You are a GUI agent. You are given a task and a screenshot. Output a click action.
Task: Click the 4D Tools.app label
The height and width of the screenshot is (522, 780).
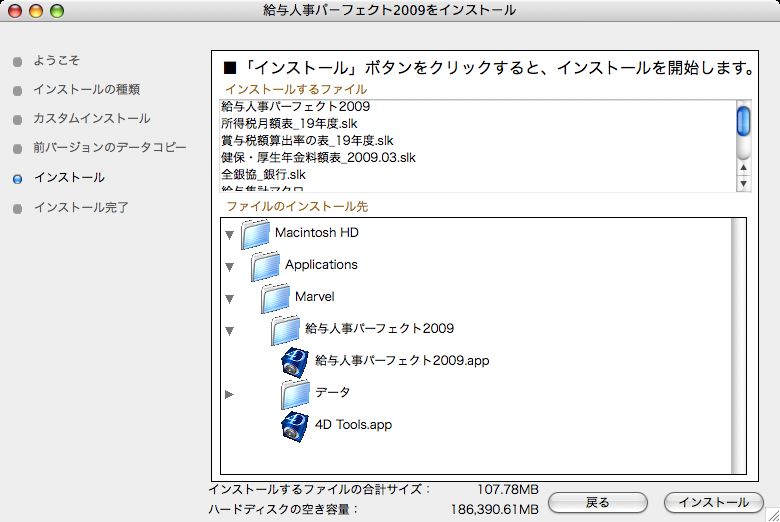pos(353,424)
